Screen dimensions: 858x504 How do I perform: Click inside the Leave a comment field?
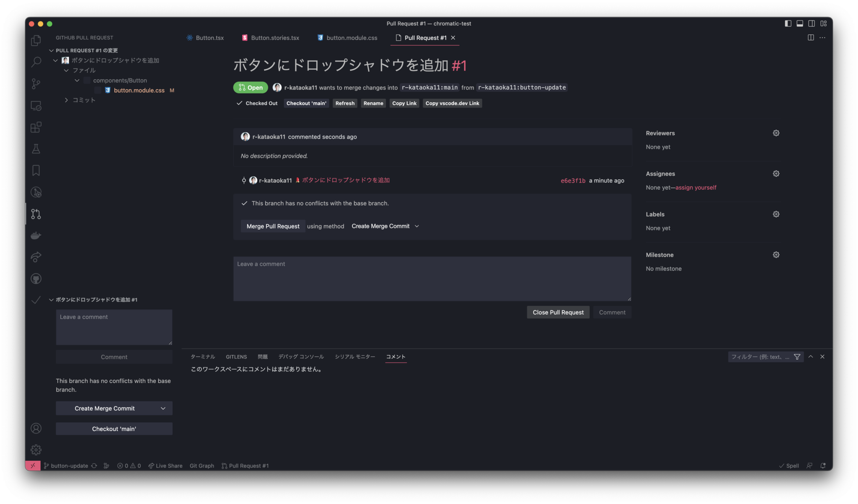click(x=432, y=278)
